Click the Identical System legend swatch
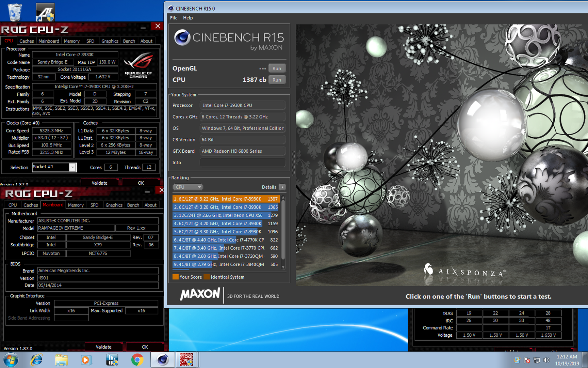Image resolution: width=588 pixels, height=368 pixels. click(207, 277)
